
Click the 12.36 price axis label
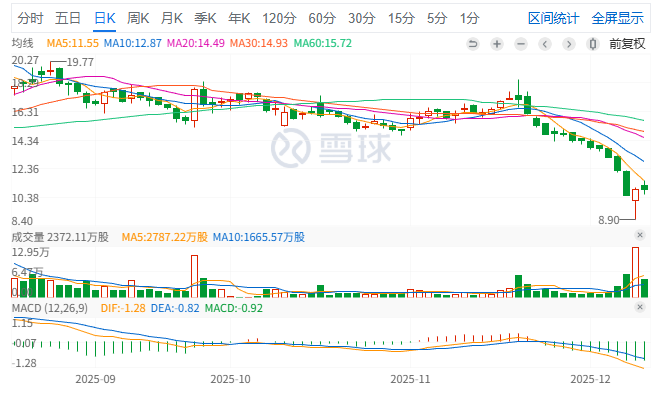pos(25,169)
